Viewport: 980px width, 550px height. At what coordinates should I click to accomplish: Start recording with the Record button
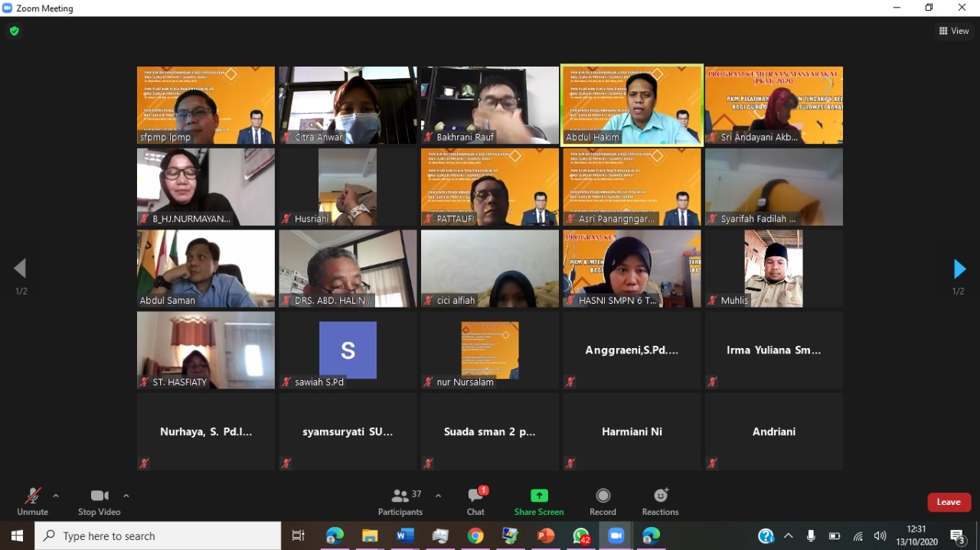tap(603, 501)
